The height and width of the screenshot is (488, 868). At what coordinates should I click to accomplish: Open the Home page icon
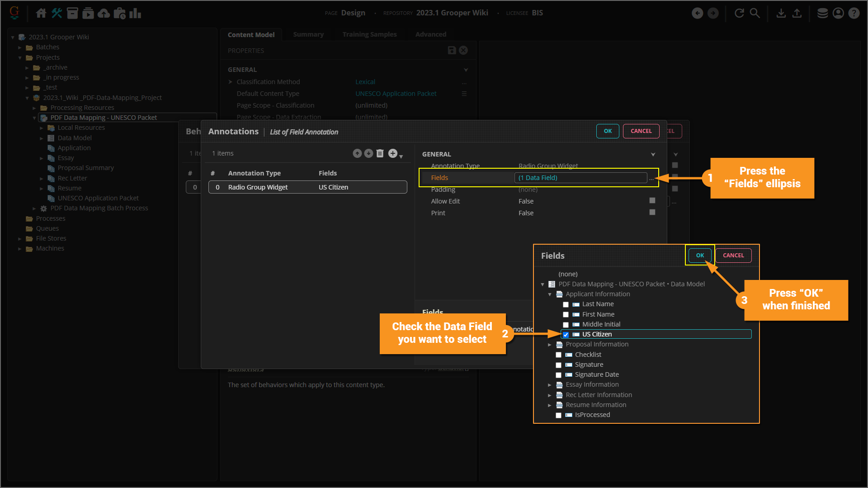coord(41,13)
